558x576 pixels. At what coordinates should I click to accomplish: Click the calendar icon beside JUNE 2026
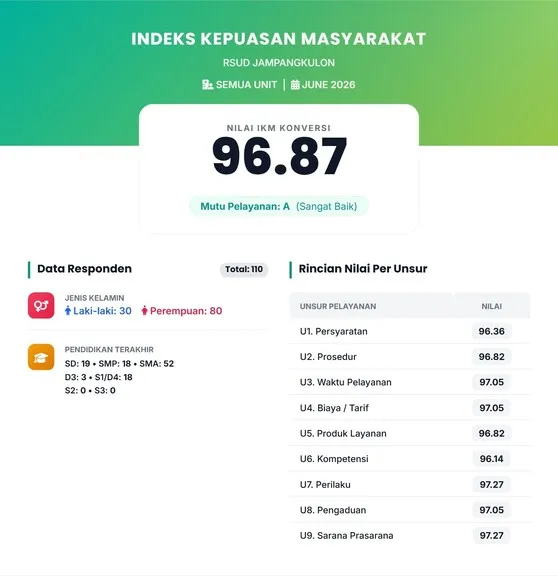295,85
